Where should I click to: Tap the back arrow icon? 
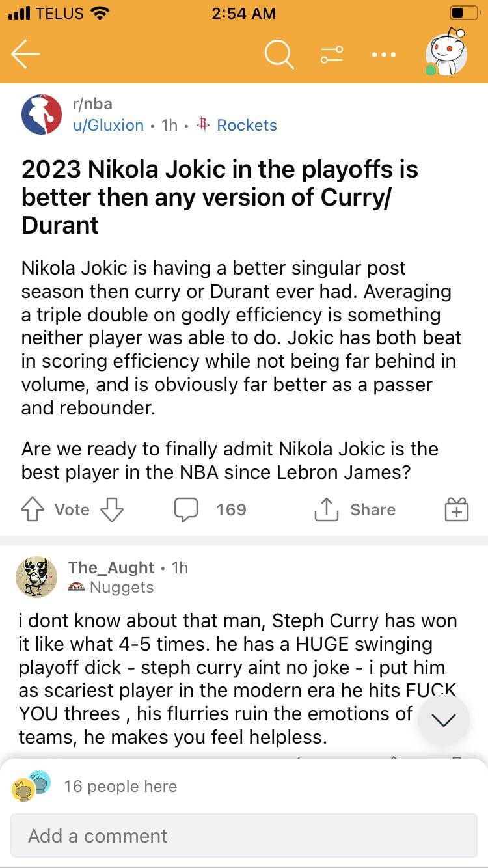26,55
